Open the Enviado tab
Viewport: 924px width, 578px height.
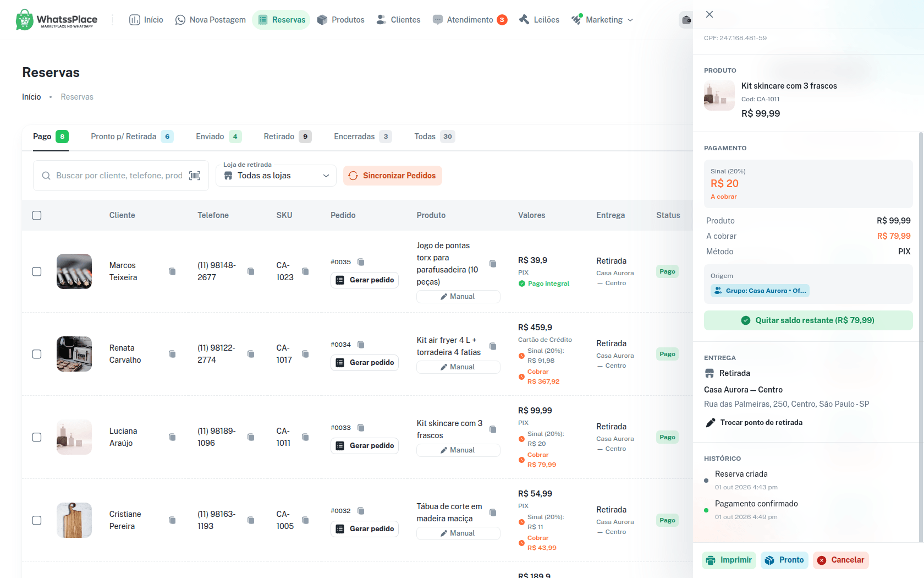pos(218,137)
